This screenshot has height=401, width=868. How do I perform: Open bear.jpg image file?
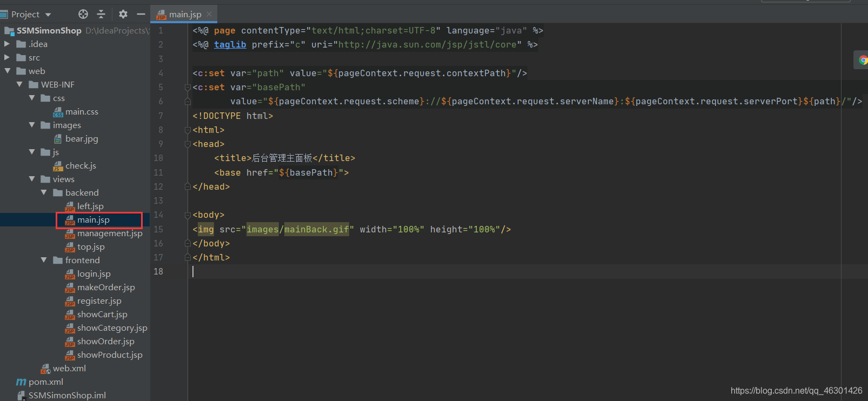coord(82,138)
